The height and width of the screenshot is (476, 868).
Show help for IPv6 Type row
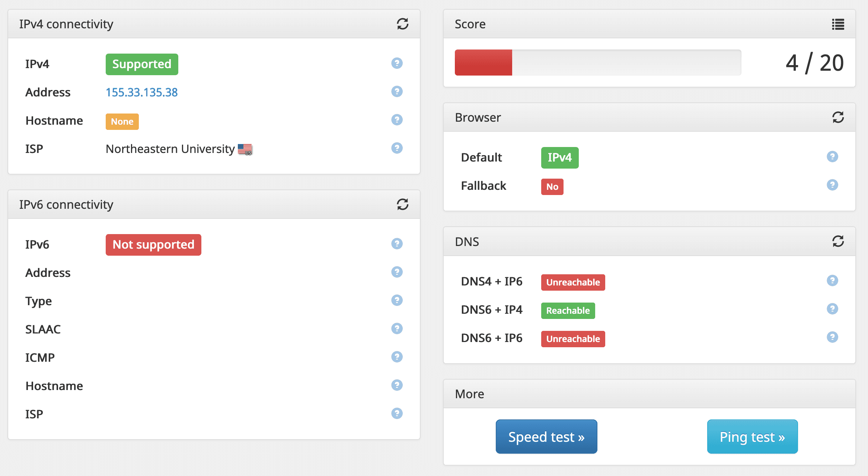(x=397, y=300)
